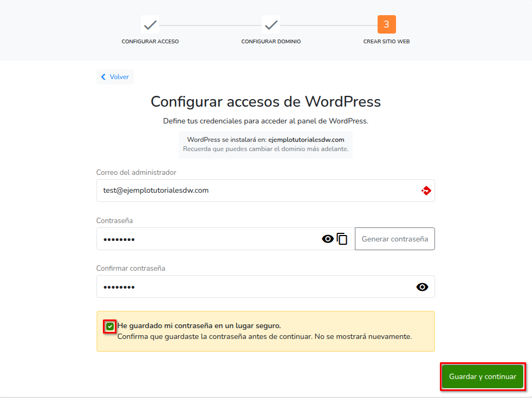
Task: Click the CONFIGURAR ACCESO step label
Action: pos(150,42)
